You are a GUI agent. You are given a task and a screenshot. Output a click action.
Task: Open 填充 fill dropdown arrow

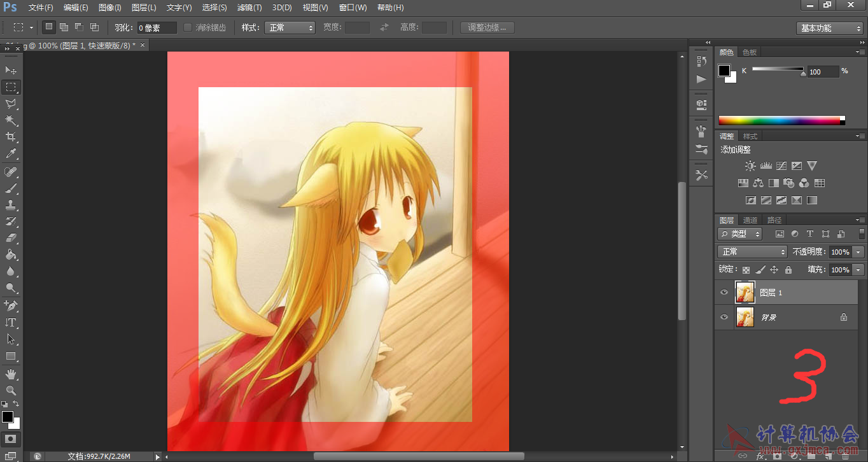click(x=858, y=270)
